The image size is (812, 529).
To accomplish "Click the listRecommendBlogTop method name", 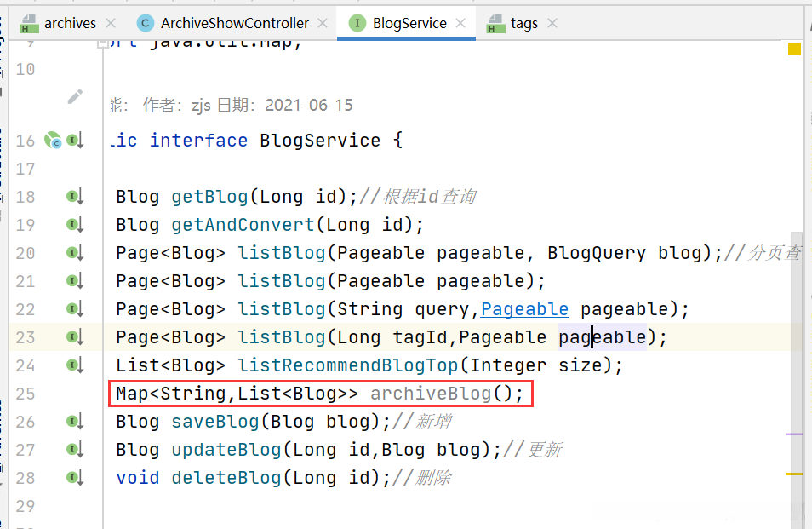I will click(x=348, y=365).
